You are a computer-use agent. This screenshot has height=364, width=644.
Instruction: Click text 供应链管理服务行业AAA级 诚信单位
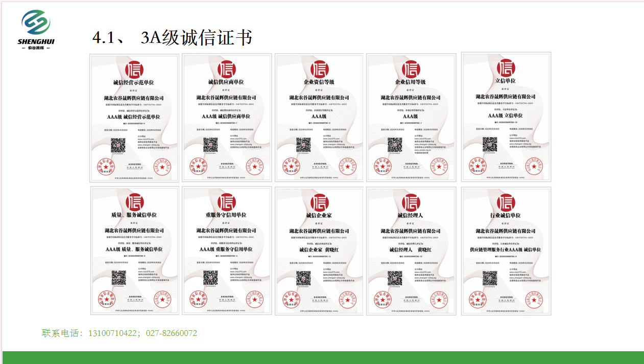pos(506,249)
